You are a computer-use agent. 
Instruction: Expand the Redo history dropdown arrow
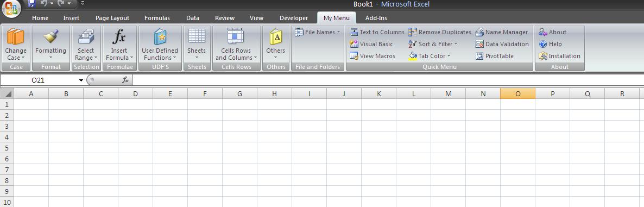(x=68, y=4)
